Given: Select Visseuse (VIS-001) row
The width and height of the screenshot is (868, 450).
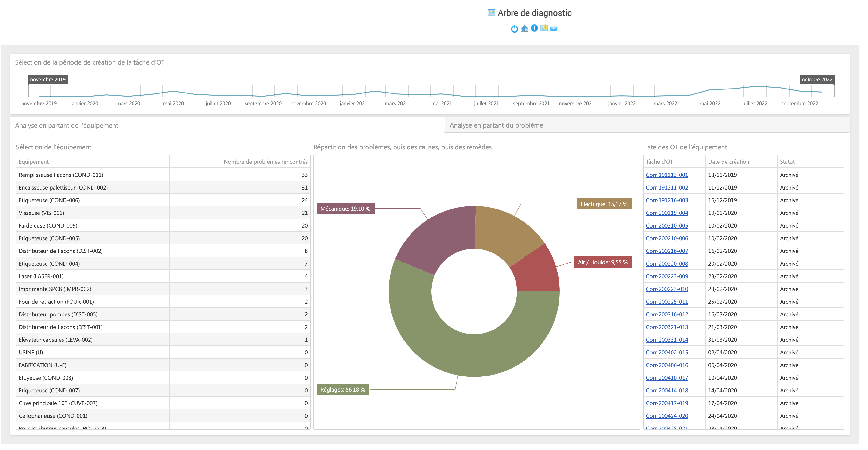Looking at the screenshot, I should tap(163, 213).
